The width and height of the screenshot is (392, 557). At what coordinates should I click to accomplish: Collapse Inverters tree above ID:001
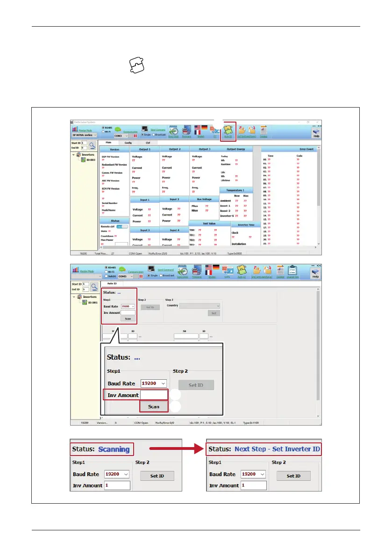pos(74,297)
